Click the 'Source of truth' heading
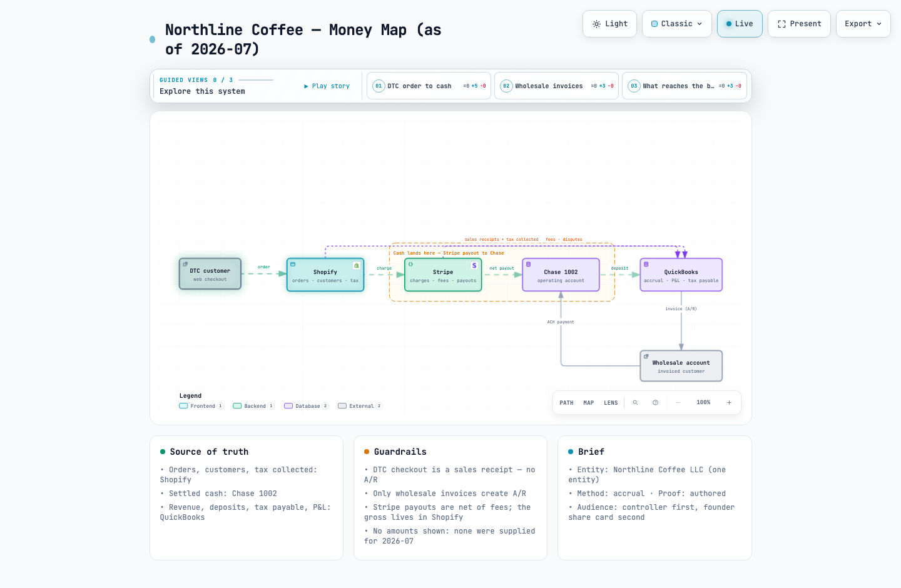 point(209,452)
